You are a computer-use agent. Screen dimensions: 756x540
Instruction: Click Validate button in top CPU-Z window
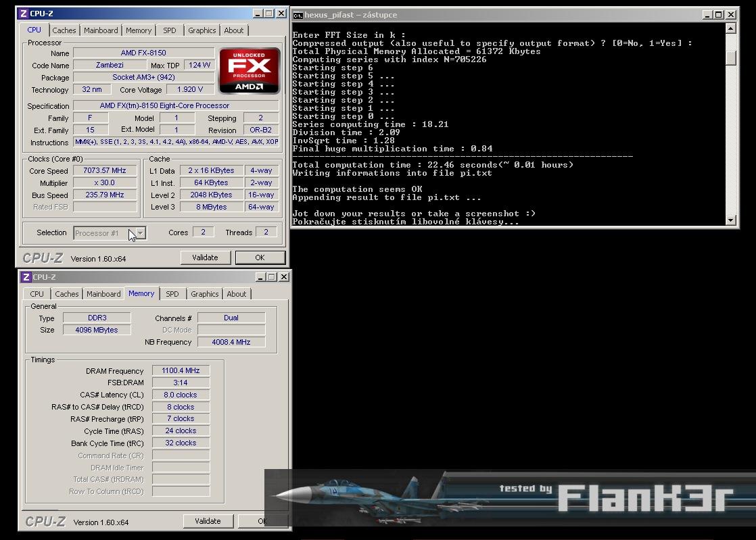(x=205, y=257)
